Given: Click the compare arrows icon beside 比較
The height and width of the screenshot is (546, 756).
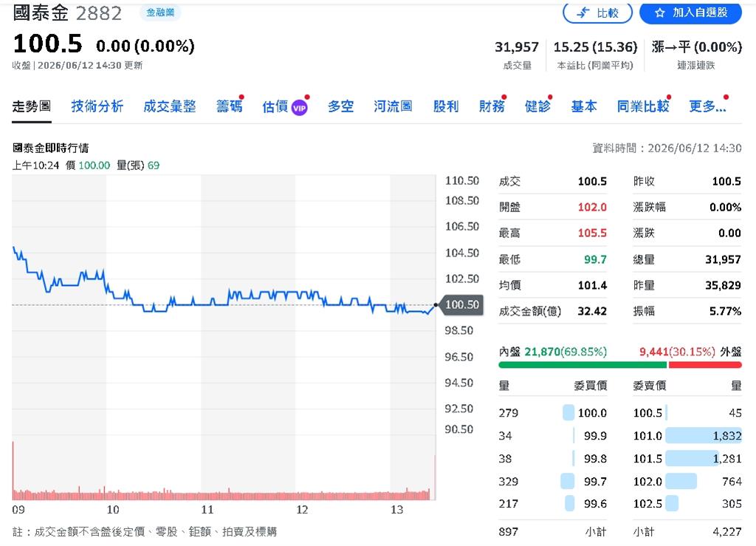Looking at the screenshot, I should point(583,13).
